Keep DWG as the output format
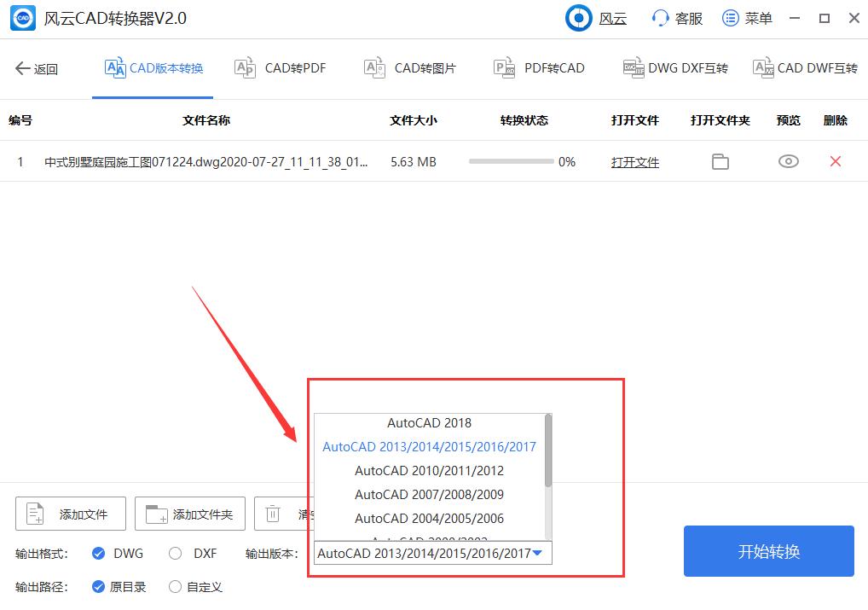This screenshot has height=610, width=868. [96, 553]
